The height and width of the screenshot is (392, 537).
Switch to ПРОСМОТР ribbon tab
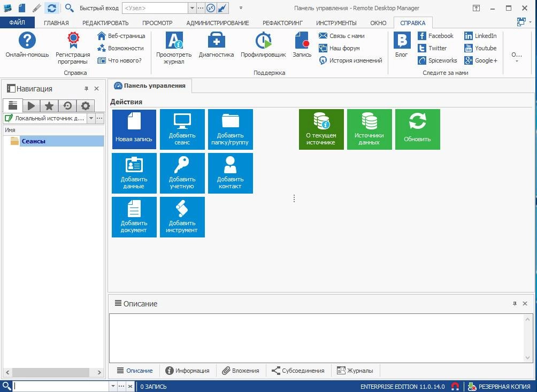tap(157, 23)
